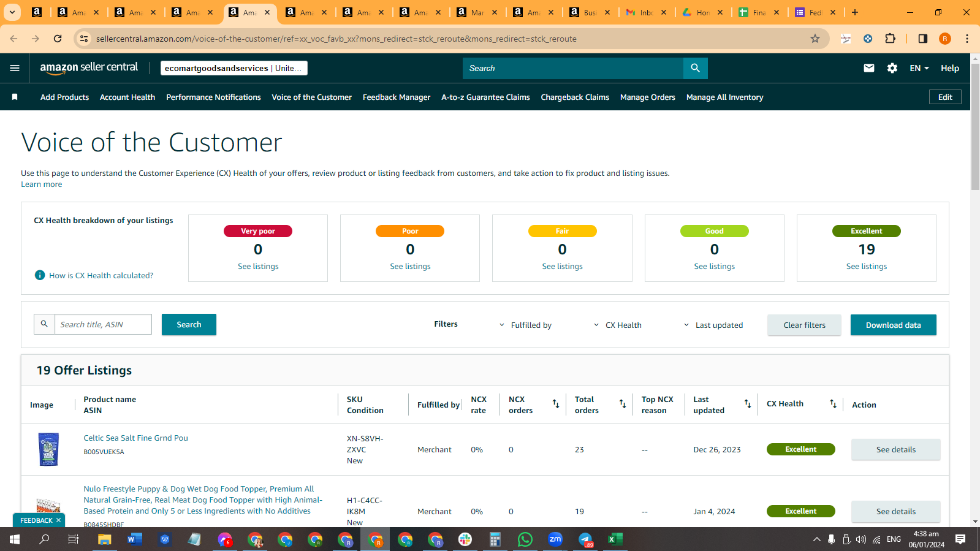Expand the Fulfilled by filter
Image resolution: width=980 pixels, height=551 pixels.
[x=525, y=325]
